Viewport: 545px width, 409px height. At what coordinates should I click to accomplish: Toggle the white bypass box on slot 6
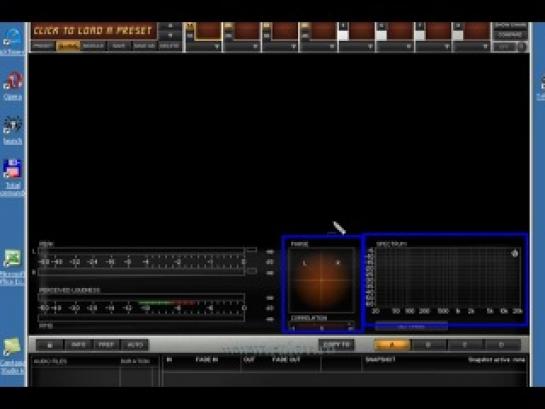pyautogui.click(x=381, y=35)
